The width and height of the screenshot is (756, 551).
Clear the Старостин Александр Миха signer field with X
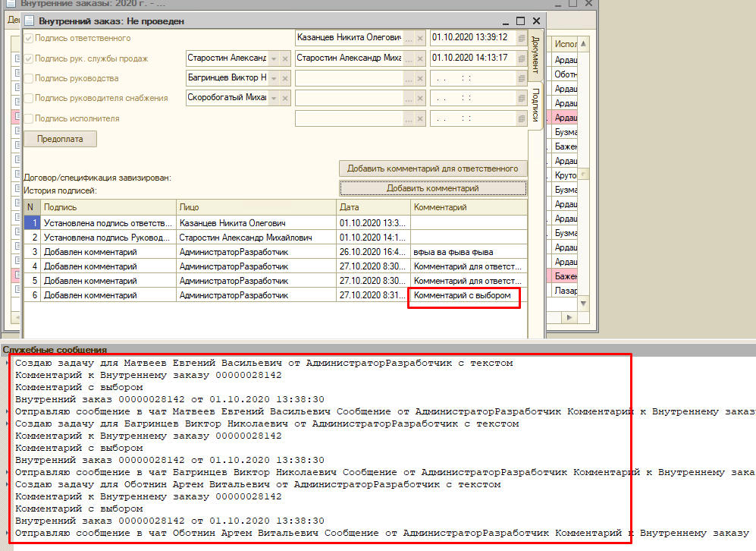(420, 58)
